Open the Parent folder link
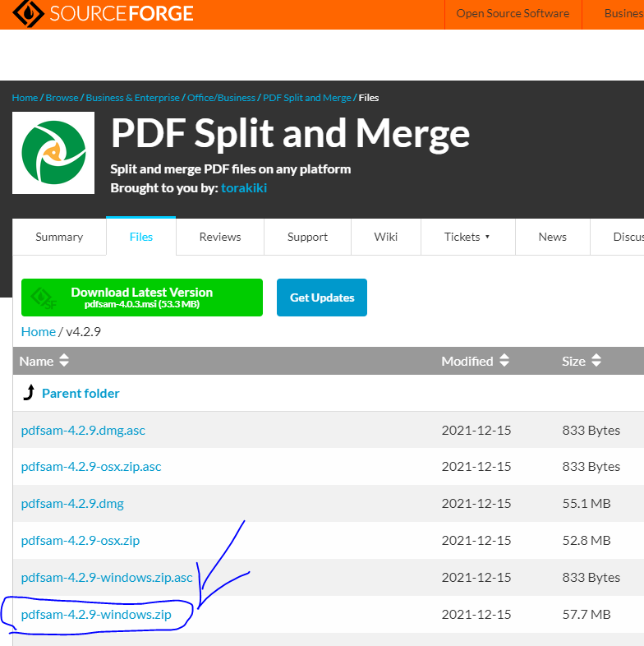Image resolution: width=644 pixels, height=646 pixels. pyautogui.click(x=80, y=394)
